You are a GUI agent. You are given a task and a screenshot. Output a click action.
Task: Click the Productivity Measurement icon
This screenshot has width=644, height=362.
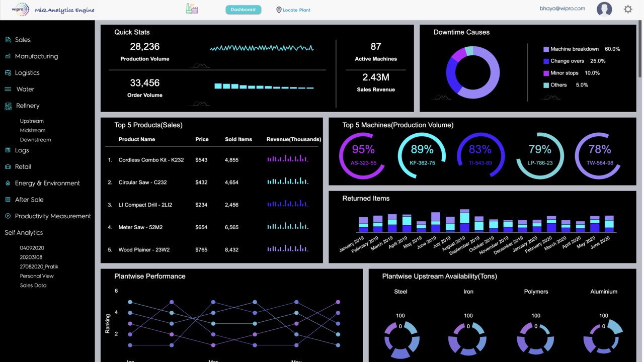click(x=8, y=216)
